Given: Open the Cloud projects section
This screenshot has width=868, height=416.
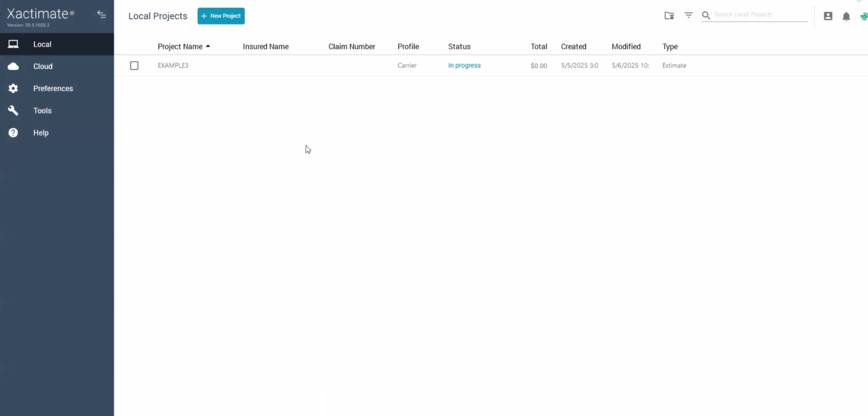Looking at the screenshot, I should [42, 66].
